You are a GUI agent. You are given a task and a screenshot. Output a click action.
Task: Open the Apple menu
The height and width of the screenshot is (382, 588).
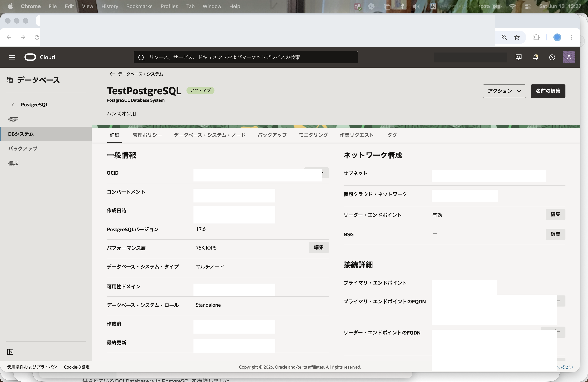tap(10, 6)
